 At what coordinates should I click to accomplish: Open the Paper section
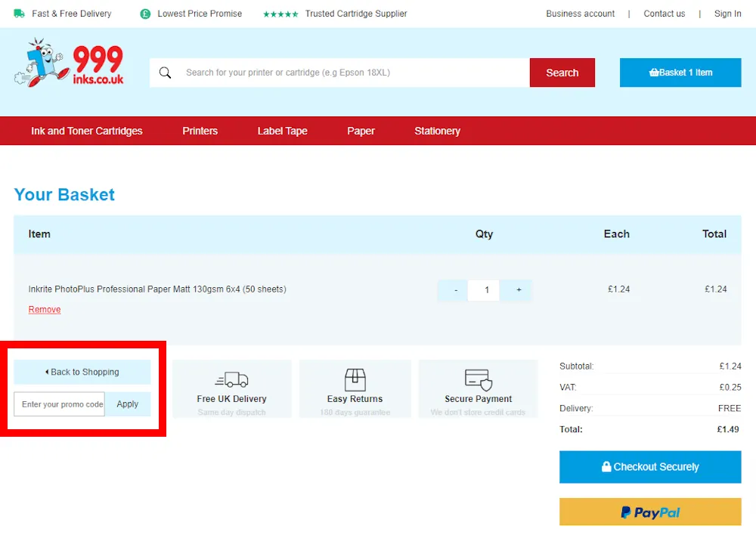point(361,131)
